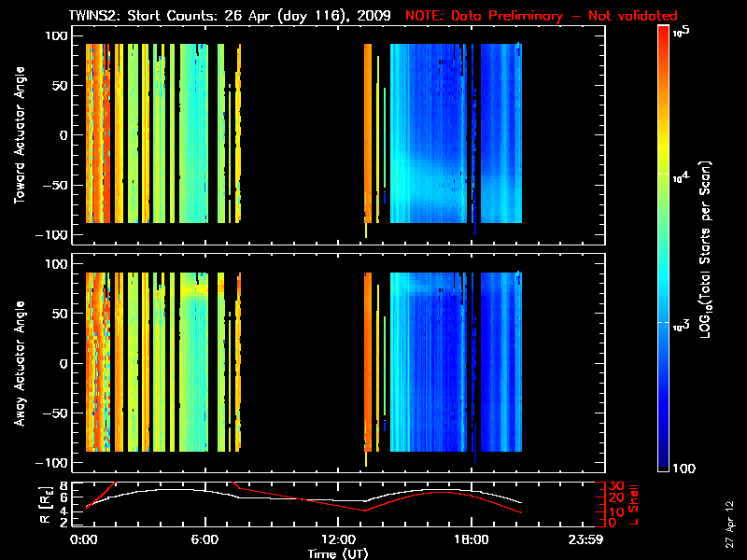Click the 10^5 label atop the color bar
Image resolution: width=747 pixels, height=560 pixels.
tap(685, 31)
